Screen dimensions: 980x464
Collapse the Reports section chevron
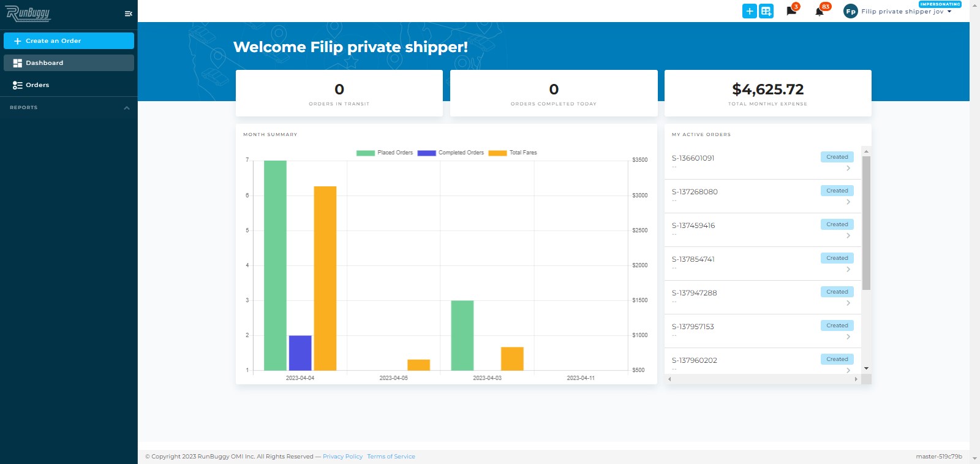tap(127, 108)
